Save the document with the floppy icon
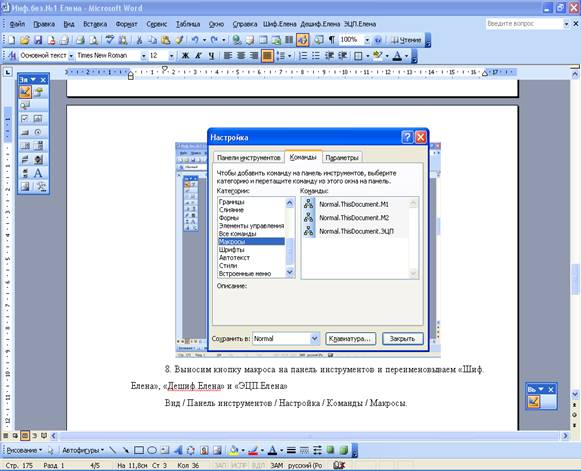 click(x=38, y=40)
